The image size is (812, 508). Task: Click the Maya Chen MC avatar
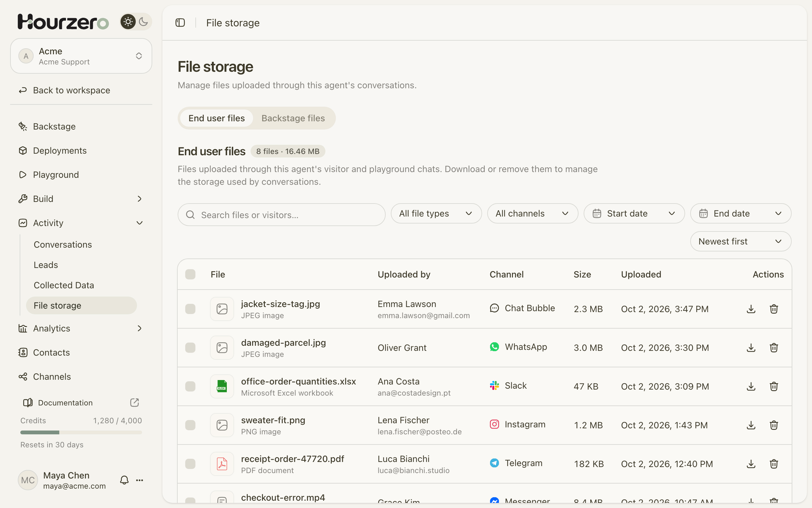pos(28,480)
